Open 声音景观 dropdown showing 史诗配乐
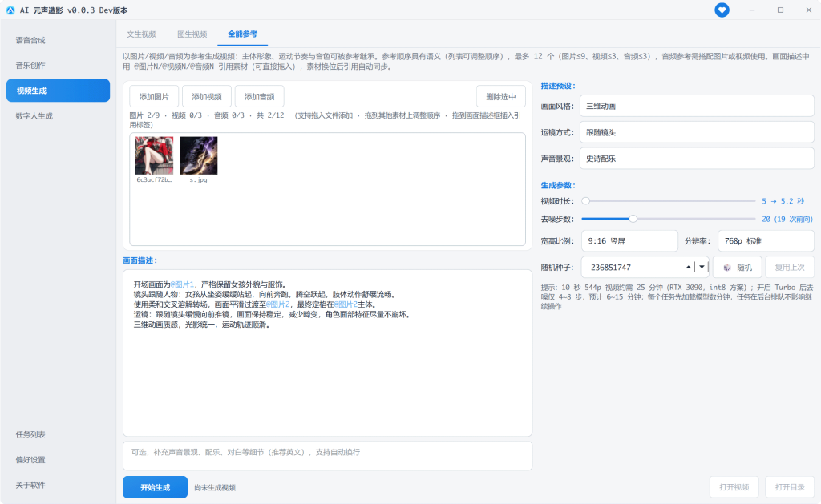Screen dimensions: 821x504 point(697,159)
